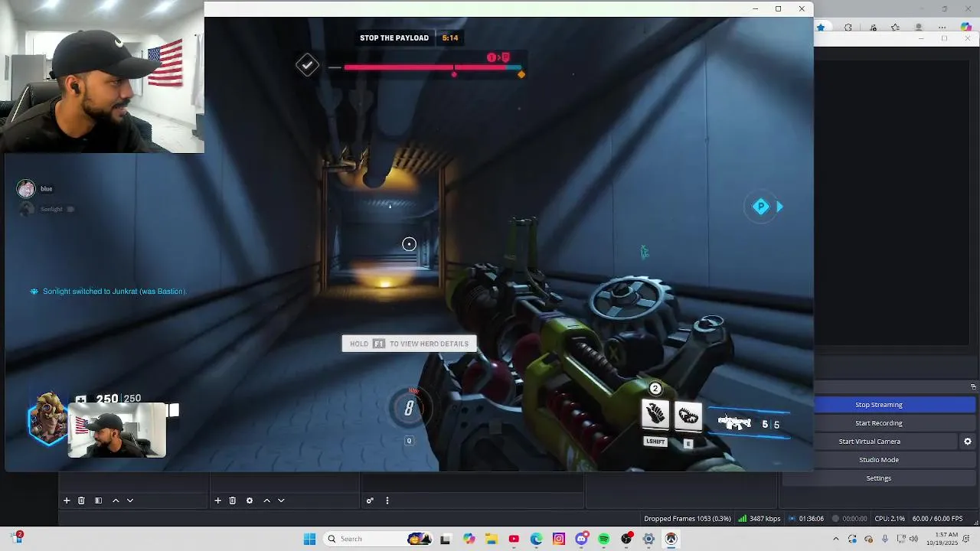Open OBS Settings button
This screenshot has height=551, width=980.
coord(879,478)
